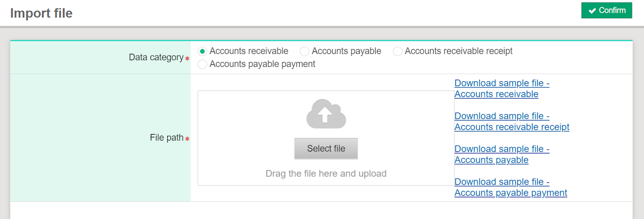Pick the Accounts receivable receipt radio button
Viewport: 644px width, 219px height.
click(x=397, y=51)
